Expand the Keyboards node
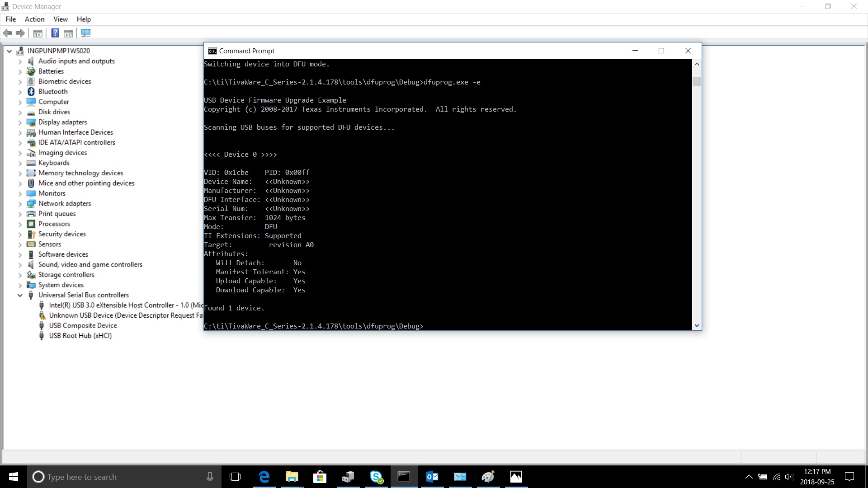The height and width of the screenshot is (488, 868). pos(20,163)
